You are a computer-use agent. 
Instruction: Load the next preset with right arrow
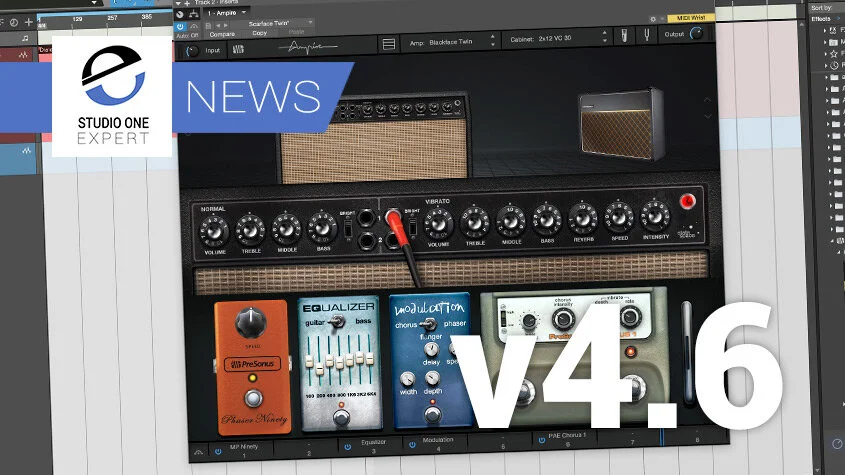tap(225, 25)
